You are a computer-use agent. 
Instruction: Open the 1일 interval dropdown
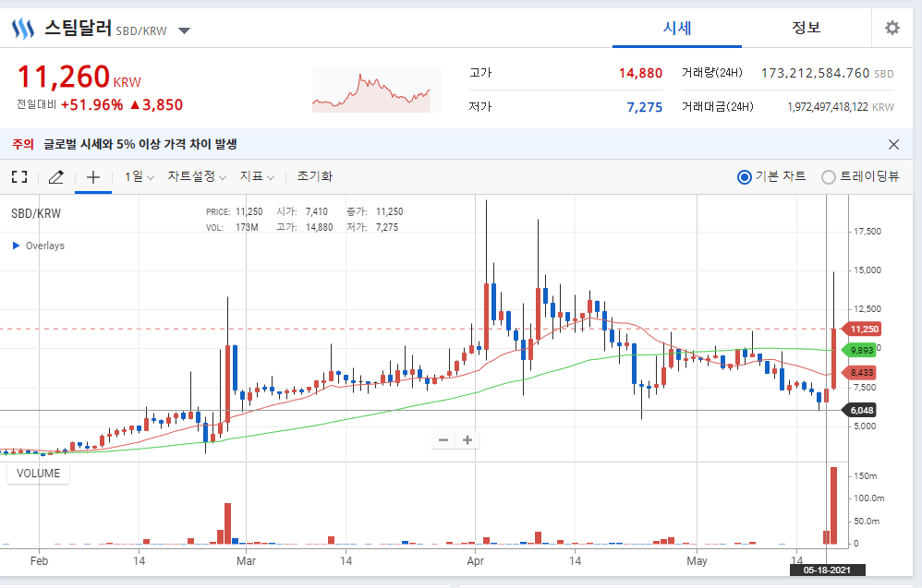point(139,177)
